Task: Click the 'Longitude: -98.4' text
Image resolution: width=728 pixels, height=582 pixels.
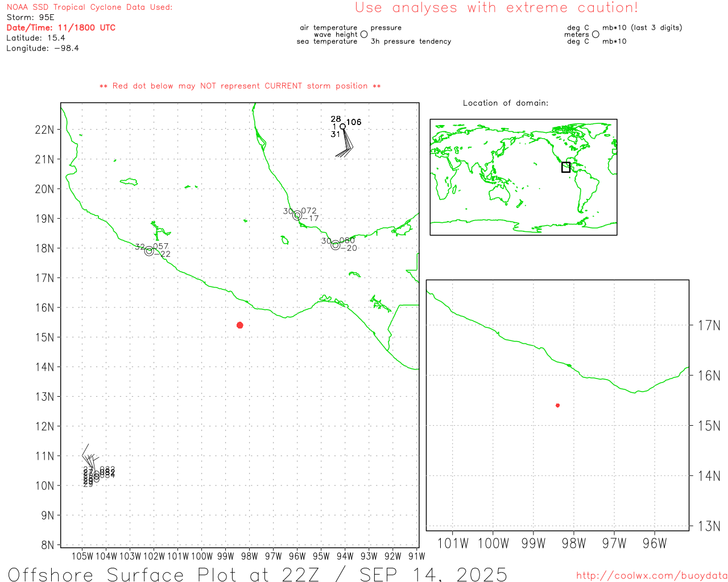Action: click(x=43, y=48)
